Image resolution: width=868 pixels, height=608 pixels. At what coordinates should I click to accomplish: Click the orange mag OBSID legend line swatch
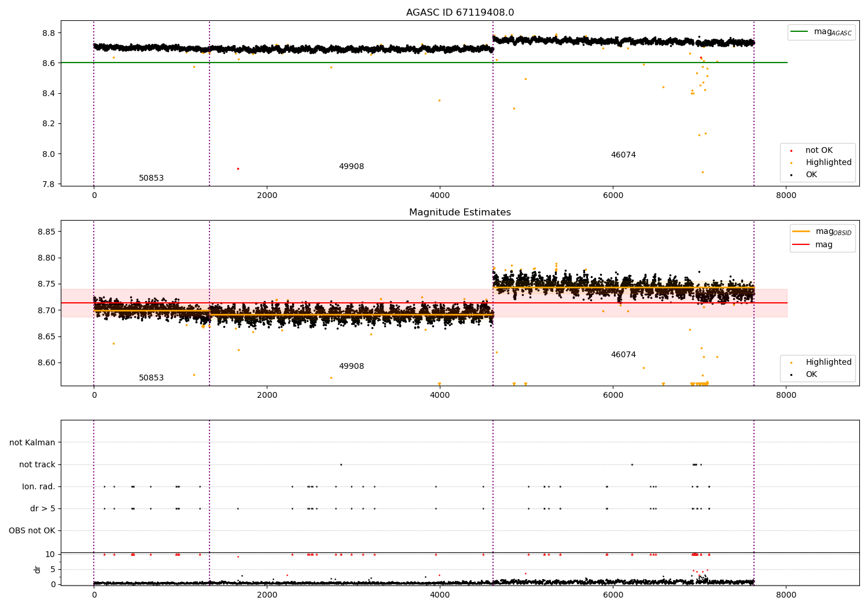pyautogui.click(x=801, y=232)
